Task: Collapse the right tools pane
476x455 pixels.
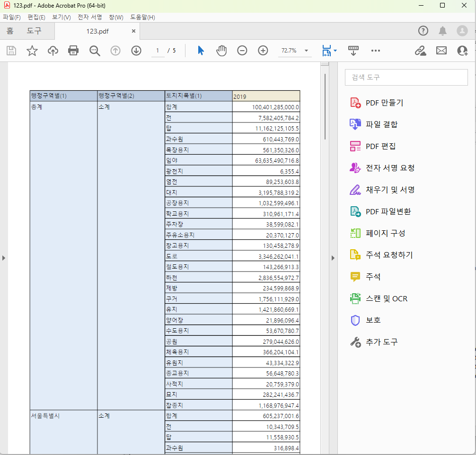Action: coord(333,258)
